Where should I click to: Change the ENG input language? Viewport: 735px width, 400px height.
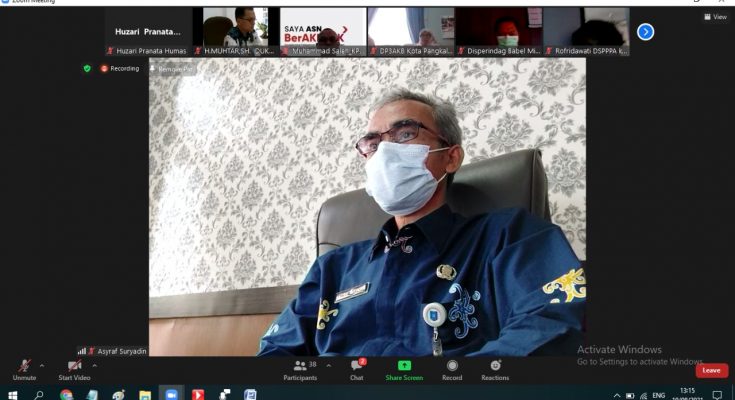659,395
